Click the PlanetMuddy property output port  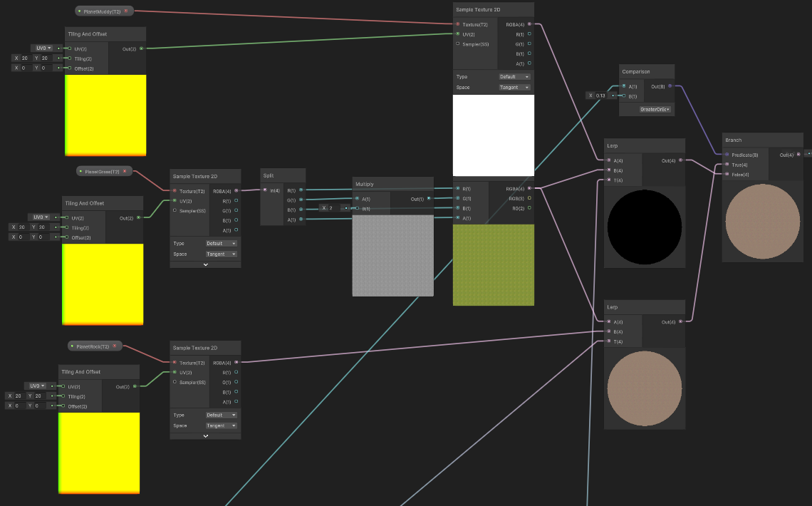126,11
